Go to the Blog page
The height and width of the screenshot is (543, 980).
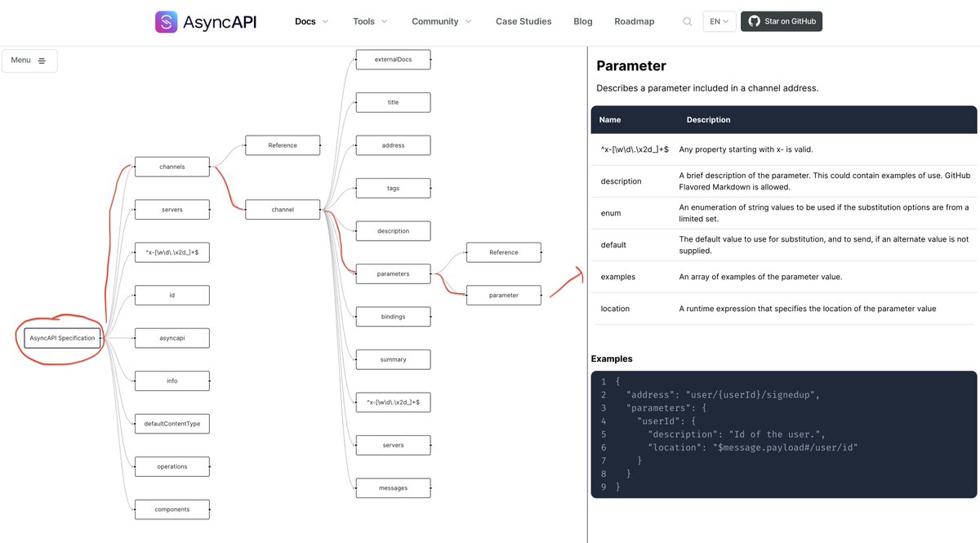[583, 21]
